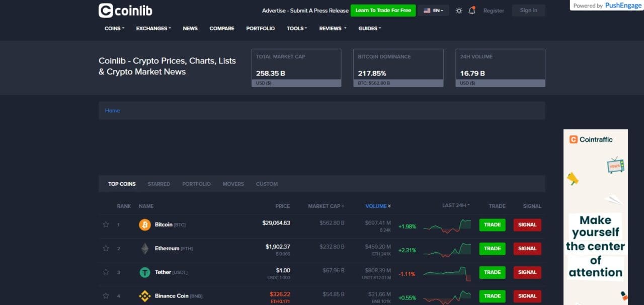
Task: Click the Total Market Cap card
Action: (296, 68)
